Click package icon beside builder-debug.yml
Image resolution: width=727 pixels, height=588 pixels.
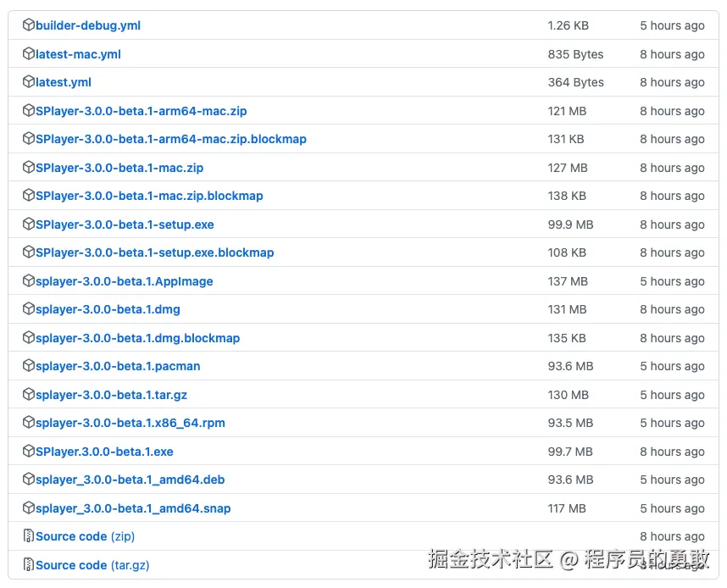tap(29, 25)
